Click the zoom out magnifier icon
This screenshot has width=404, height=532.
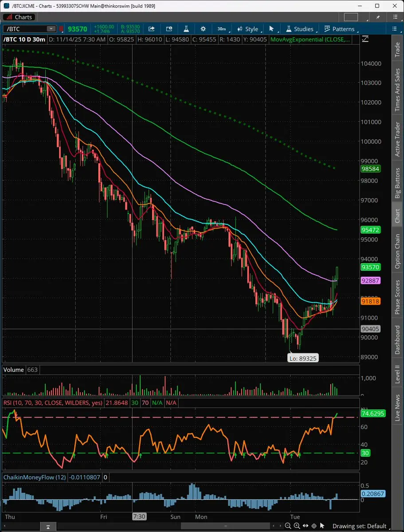[288, 526]
